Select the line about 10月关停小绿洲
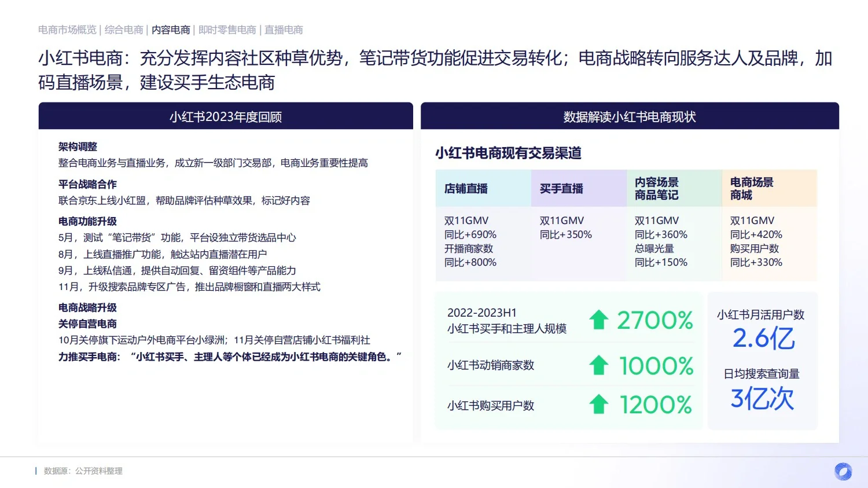 pos(214,340)
